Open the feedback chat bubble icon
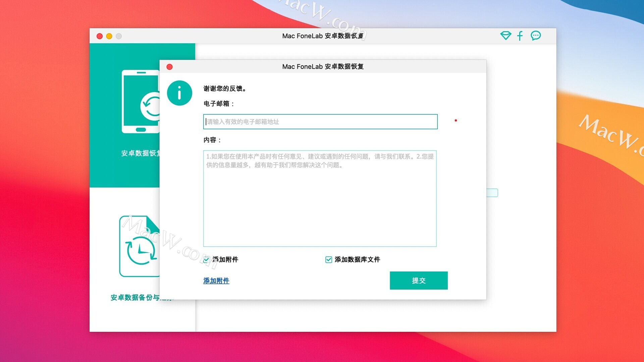The width and height of the screenshot is (644, 362). (x=536, y=36)
